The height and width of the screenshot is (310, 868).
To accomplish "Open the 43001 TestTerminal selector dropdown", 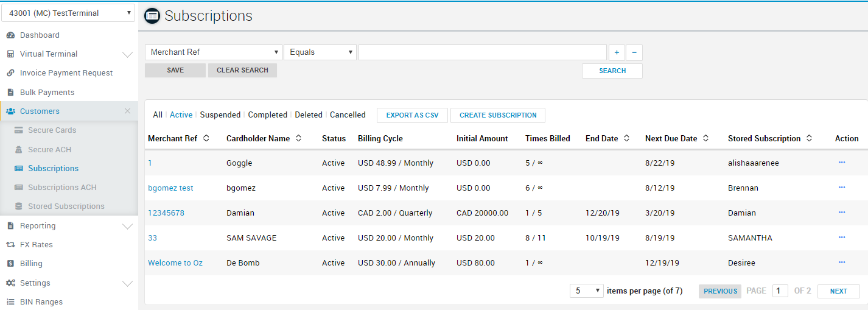I will point(68,13).
